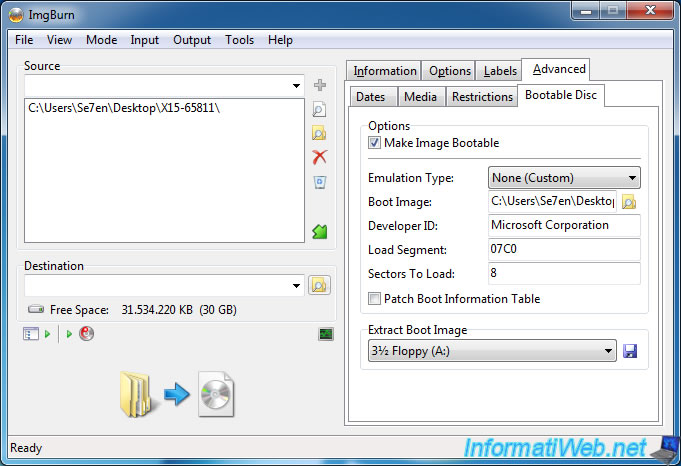Open Emulation Type dropdown

(564, 178)
